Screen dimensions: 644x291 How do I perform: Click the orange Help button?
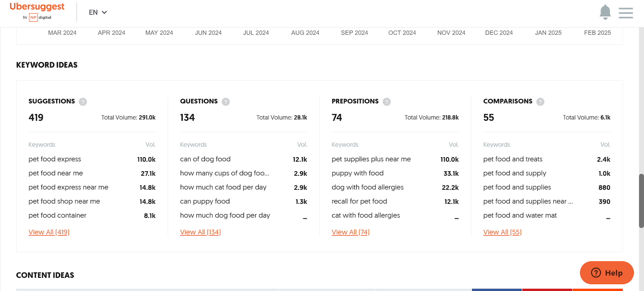tap(607, 273)
